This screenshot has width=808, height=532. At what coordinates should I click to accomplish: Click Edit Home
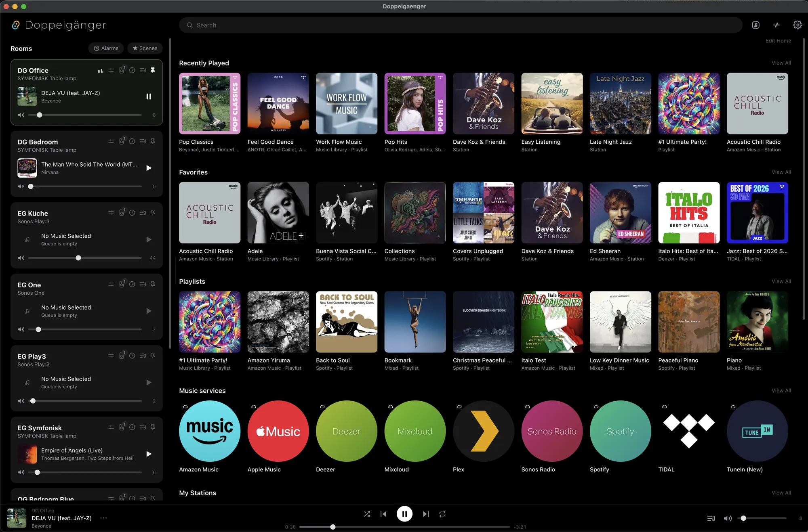[x=778, y=41]
